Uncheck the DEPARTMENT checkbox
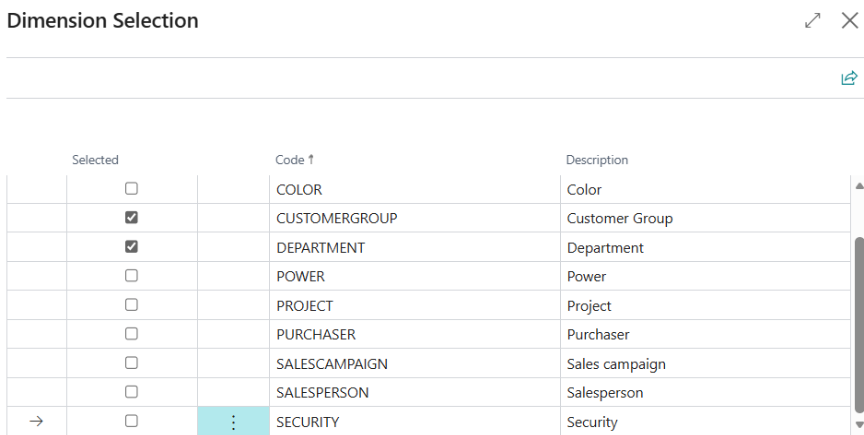Screen dimensions: 864x435 (131, 247)
